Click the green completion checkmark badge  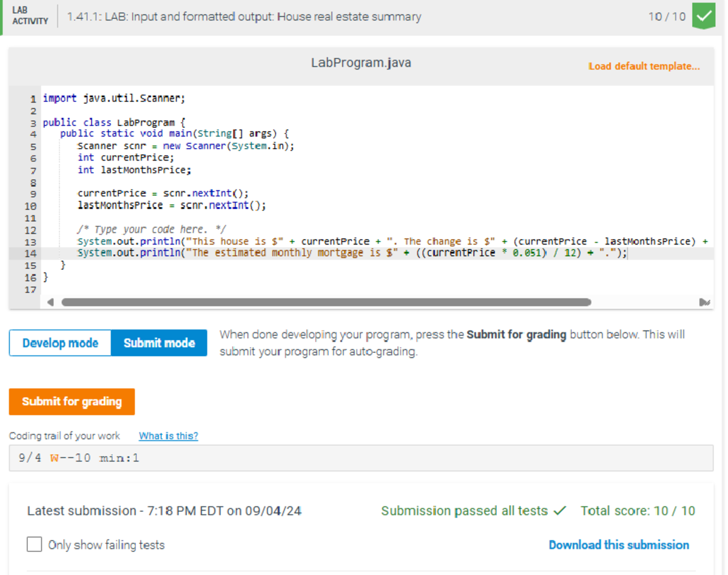coord(703,16)
